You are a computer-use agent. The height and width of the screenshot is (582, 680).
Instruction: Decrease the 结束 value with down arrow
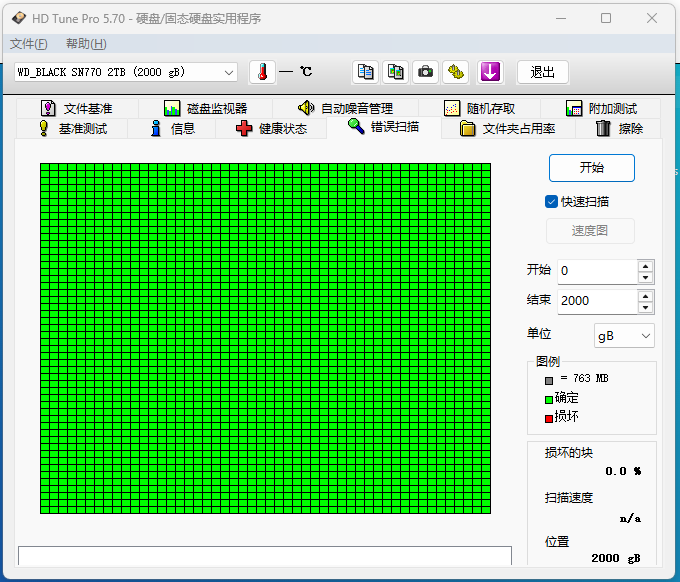(x=646, y=306)
